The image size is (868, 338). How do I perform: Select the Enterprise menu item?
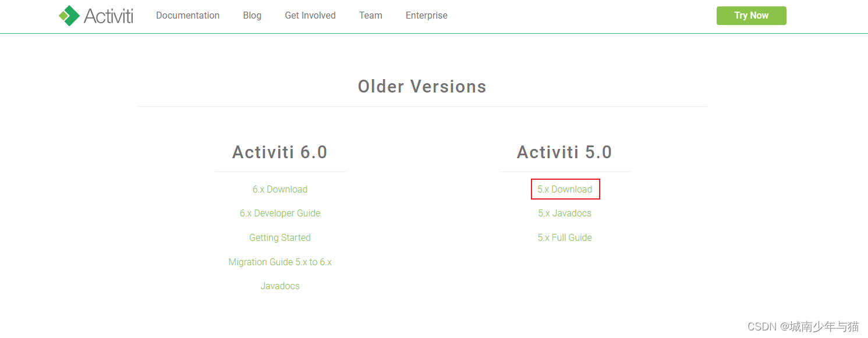[x=427, y=16]
